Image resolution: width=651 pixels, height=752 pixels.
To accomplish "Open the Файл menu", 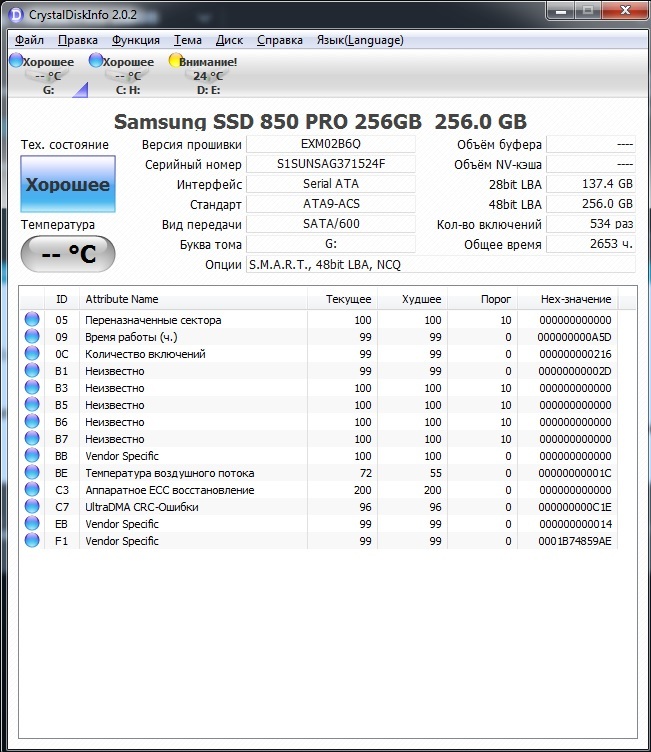I will point(29,40).
